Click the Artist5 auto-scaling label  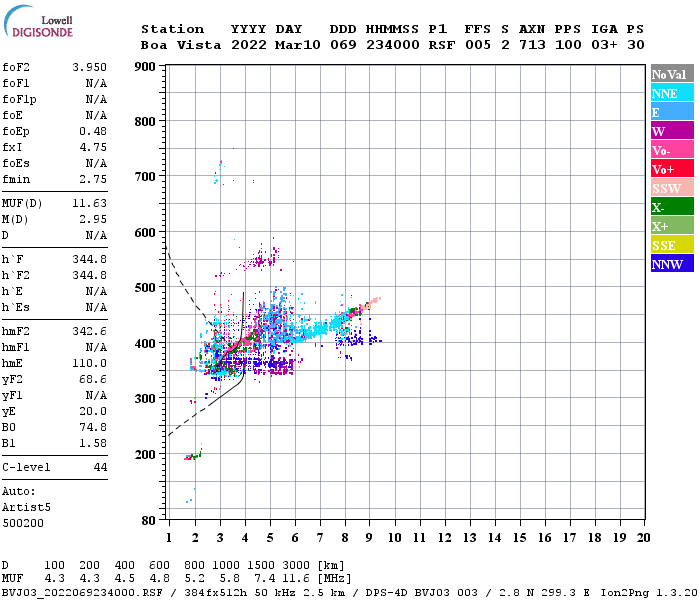pos(26,508)
